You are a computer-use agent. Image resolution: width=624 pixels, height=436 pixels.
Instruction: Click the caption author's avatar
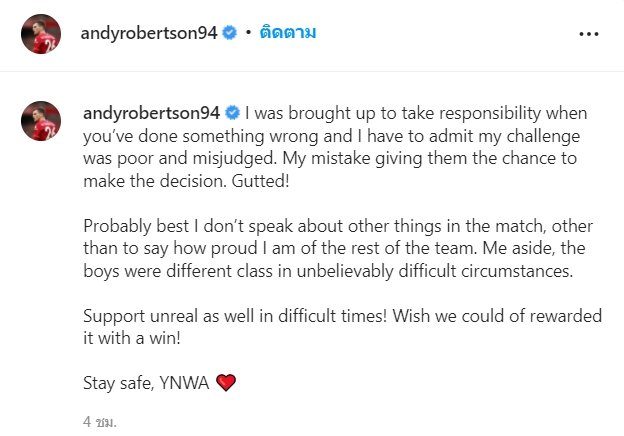[x=40, y=120]
